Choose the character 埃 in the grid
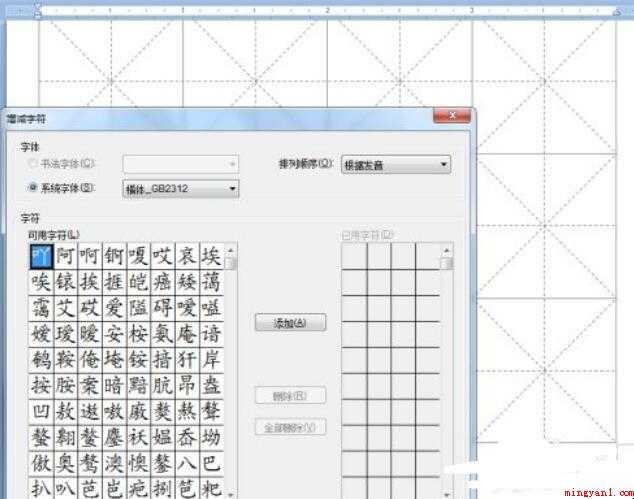634x499 pixels. point(211,256)
